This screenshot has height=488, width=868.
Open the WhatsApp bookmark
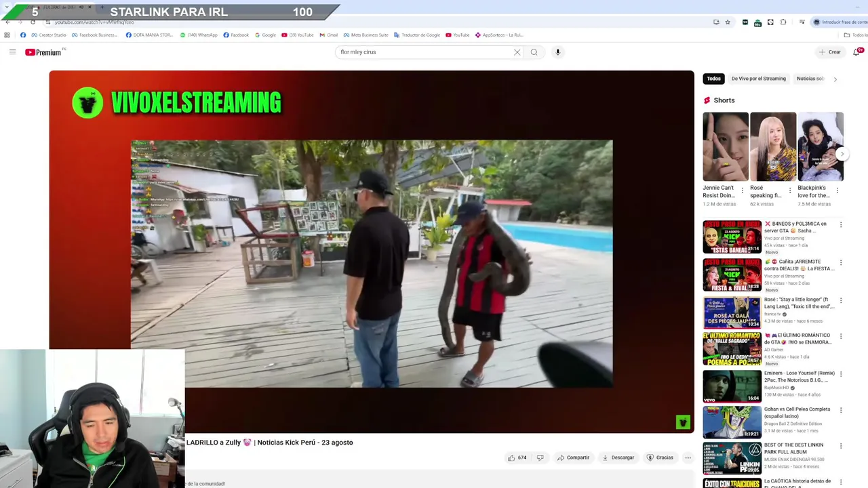click(199, 35)
